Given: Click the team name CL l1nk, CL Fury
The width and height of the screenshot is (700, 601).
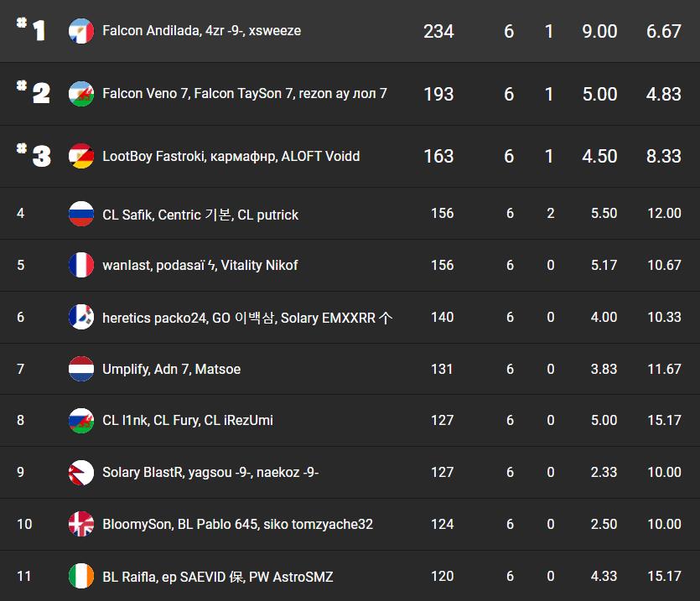Looking at the screenshot, I should [186, 420].
